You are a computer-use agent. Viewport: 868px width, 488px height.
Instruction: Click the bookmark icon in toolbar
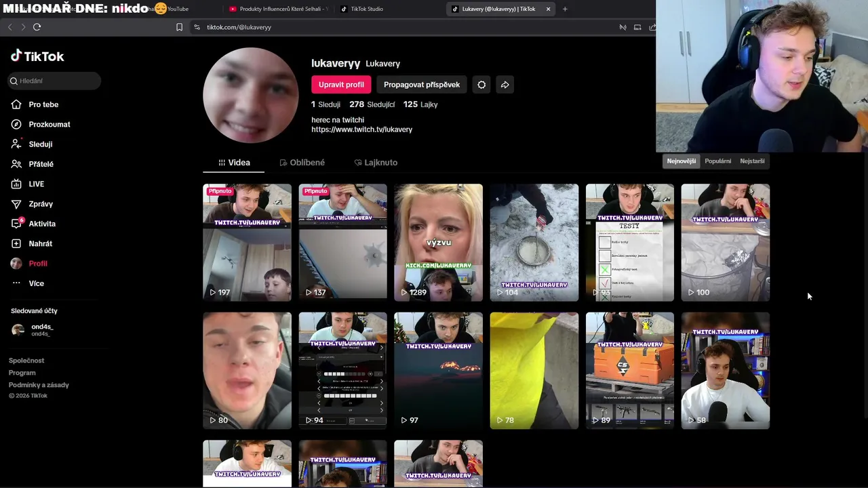coord(179,27)
